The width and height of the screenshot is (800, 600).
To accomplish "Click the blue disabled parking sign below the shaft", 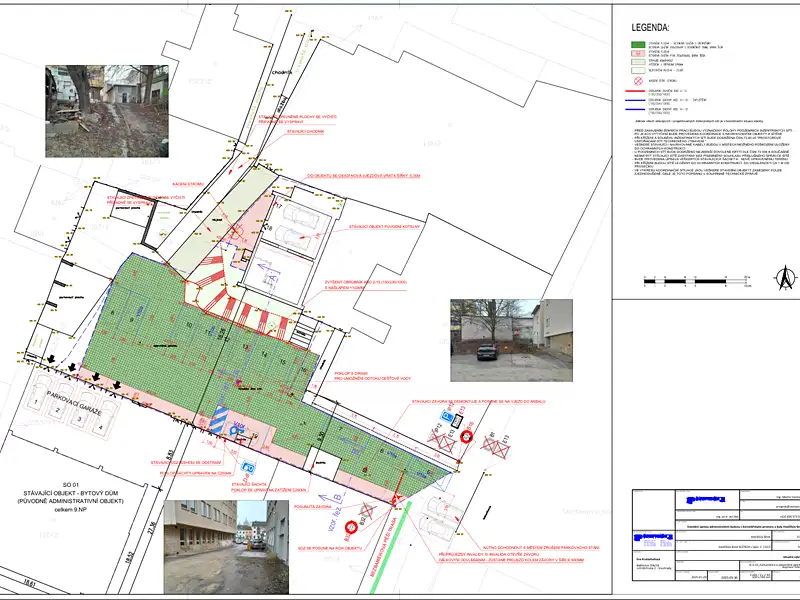I will pyautogui.click(x=248, y=466).
